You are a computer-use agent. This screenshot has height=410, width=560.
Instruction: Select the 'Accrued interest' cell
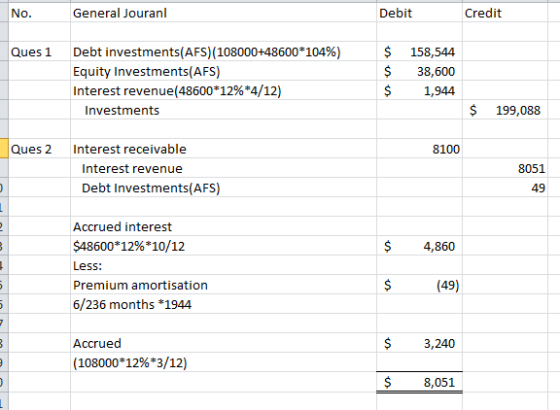tap(223, 227)
